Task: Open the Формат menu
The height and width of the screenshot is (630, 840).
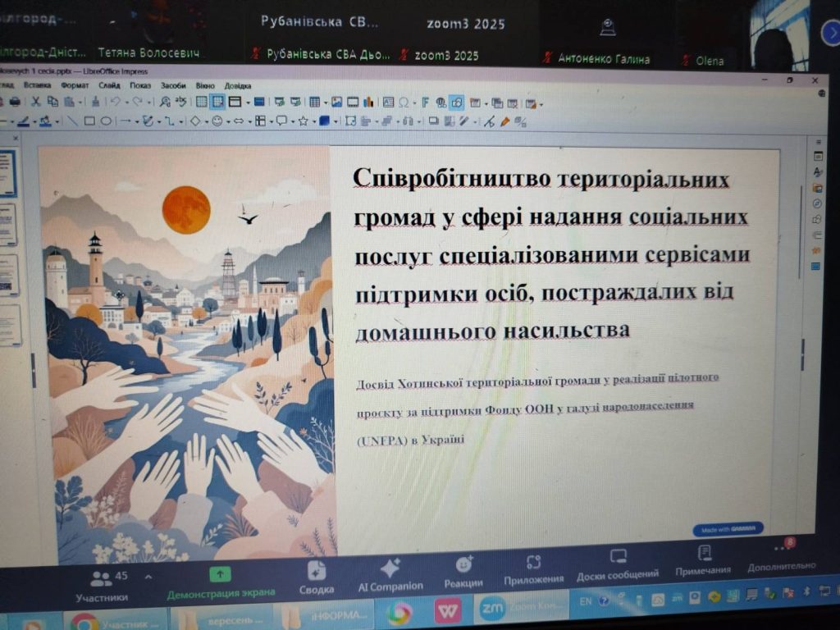Action: tap(75, 85)
